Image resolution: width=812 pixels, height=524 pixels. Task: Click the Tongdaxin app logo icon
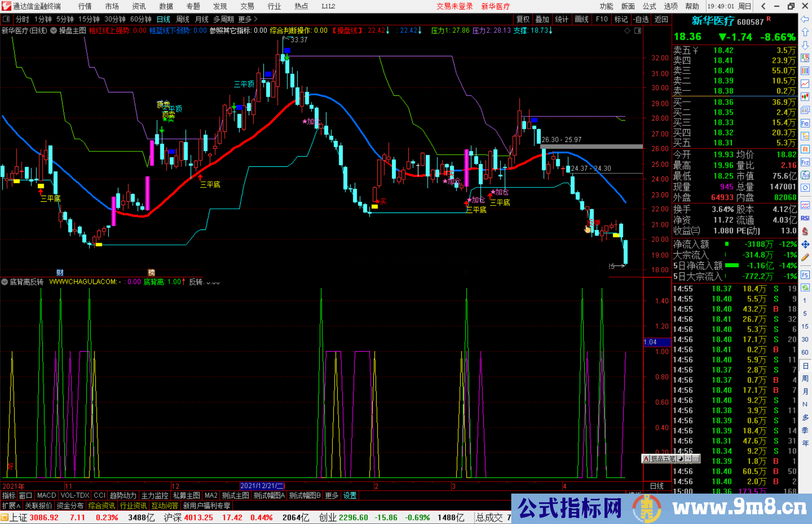tap(6, 6)
